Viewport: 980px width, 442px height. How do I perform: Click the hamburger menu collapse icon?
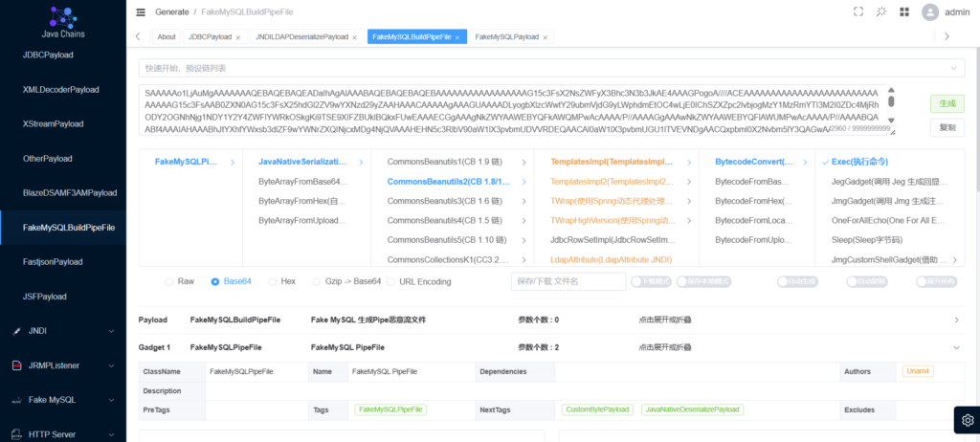click(141, 12)
